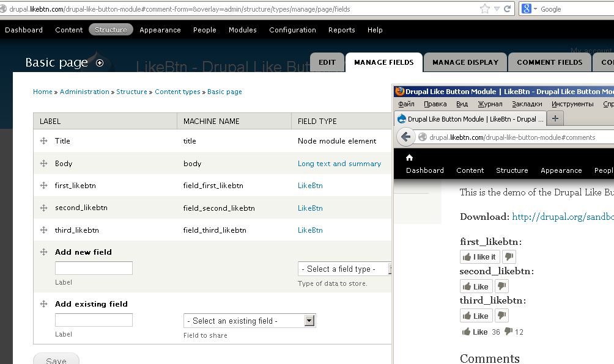Click the home icon in second window toolbar
The height and width of the screenshot is (364, 614).
pos(409,158)
